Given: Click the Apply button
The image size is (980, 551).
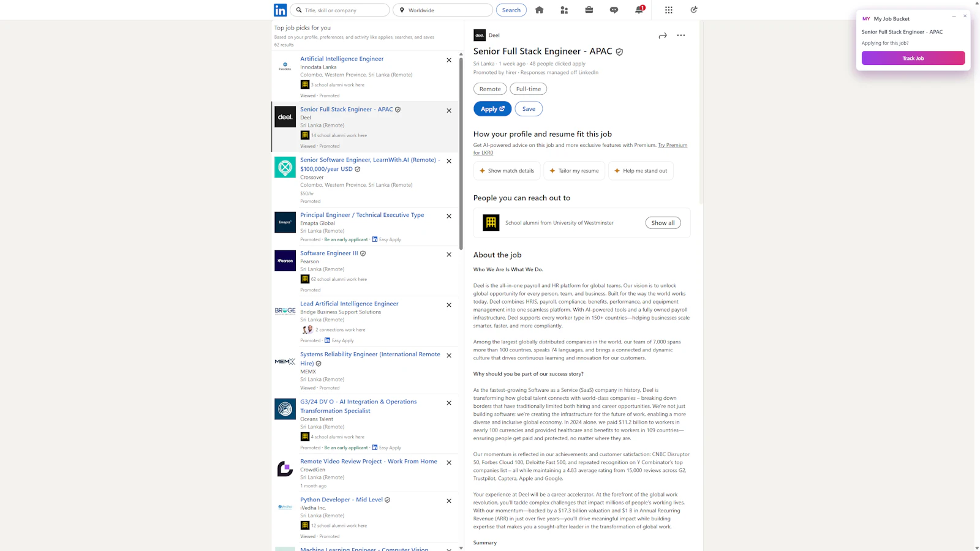Looking at the screenshot, I should pyautogui.click(x=492, y=109).
